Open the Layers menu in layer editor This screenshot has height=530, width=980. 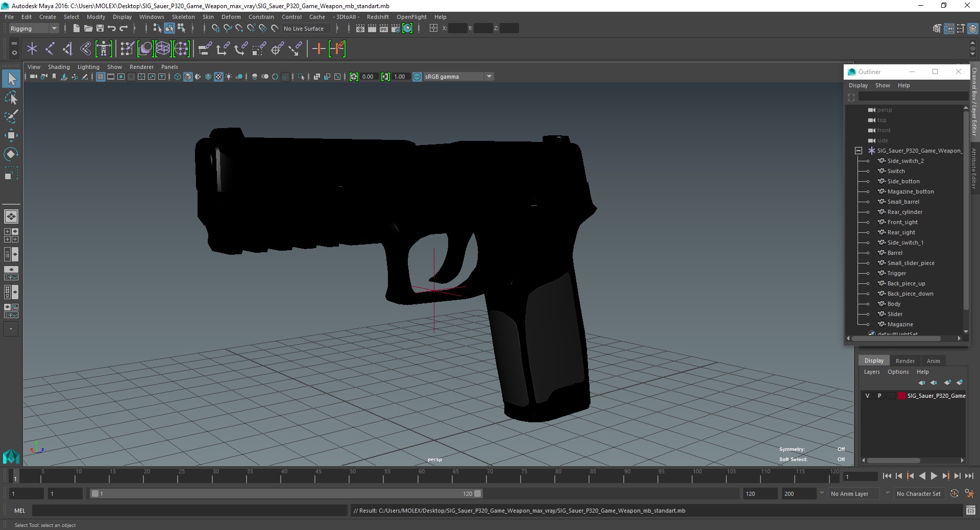(x=872, y=372)
